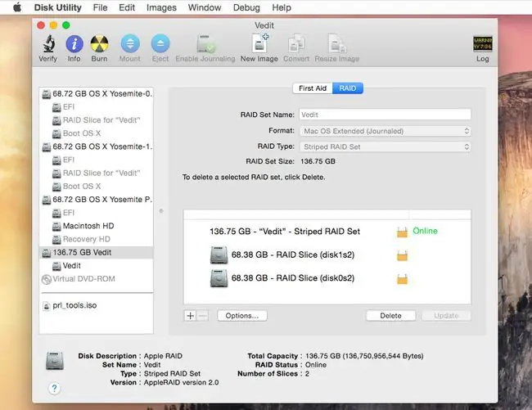Image resolution: width=532 pixels, height=410 pixels.
Task: Select EFI partition under Yosemite-0 disk
Action: pyautogui.click(x=96, y=107)
